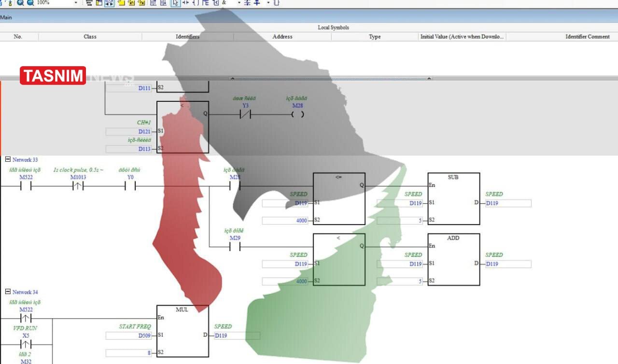Click the zoom in magnifier icon
Viewport: 618px width, 364px height.
20,3
